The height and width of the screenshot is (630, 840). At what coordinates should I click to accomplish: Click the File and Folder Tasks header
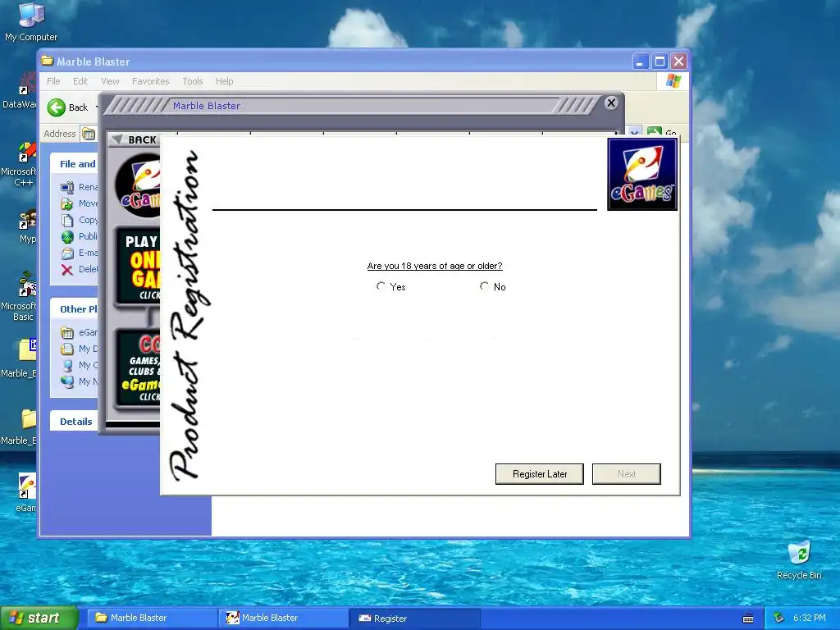(75, 164)
